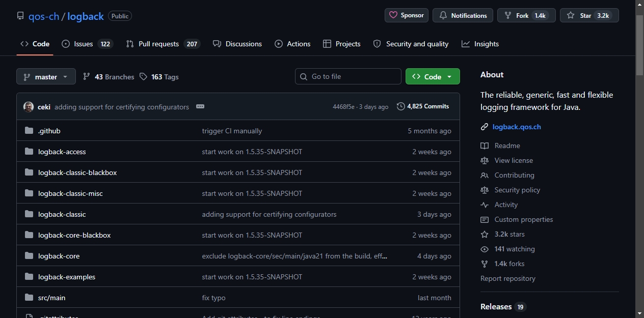Open Notifications bell button

[x=463, y=15]
